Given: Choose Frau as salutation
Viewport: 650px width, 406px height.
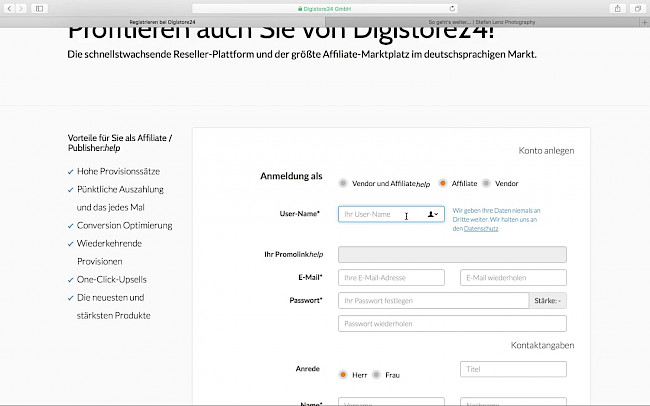Looking at the screenshot, I should [376, 374].
